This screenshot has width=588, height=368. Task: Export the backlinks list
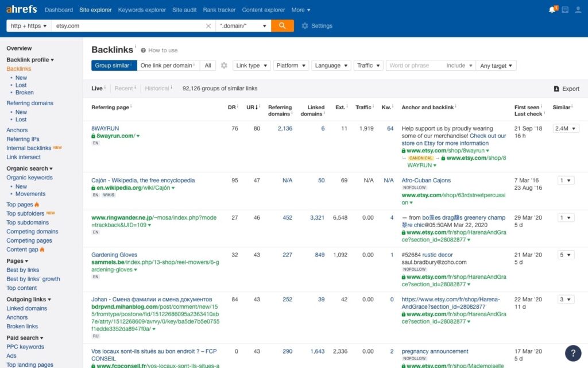567,89
